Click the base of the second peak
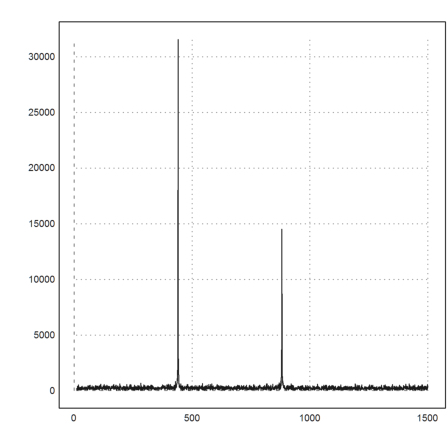448x448 pixels. pyautogui.click(x=282, y=387)
